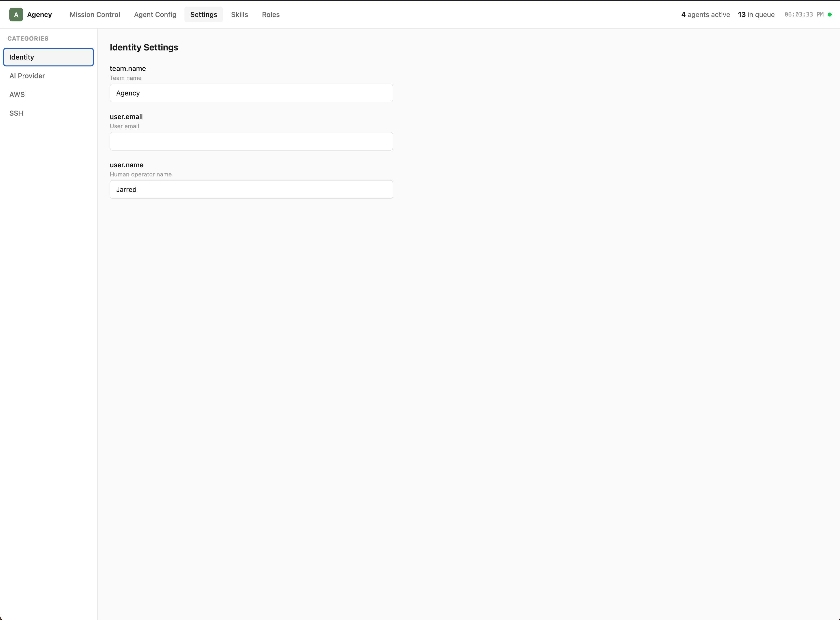840x620 pixels.
Task: Switch to the Agent Config tab
Action: [155, 15]
